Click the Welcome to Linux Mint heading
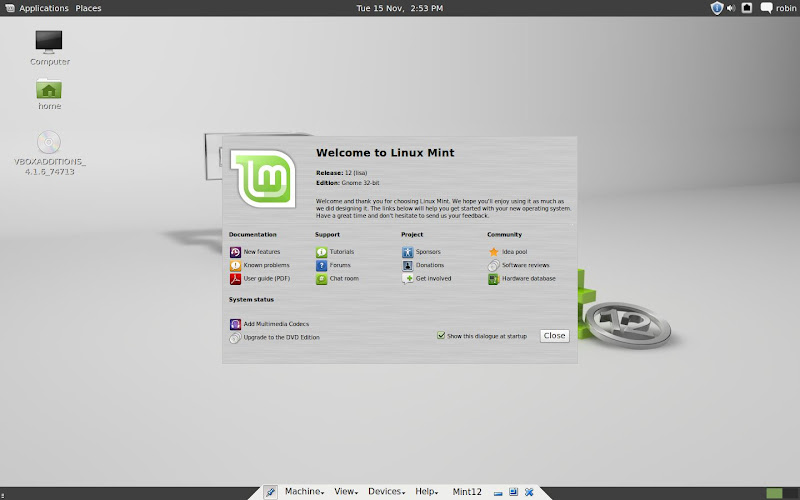Viewport: 800px width, 500px height. [x=385, y=153]
